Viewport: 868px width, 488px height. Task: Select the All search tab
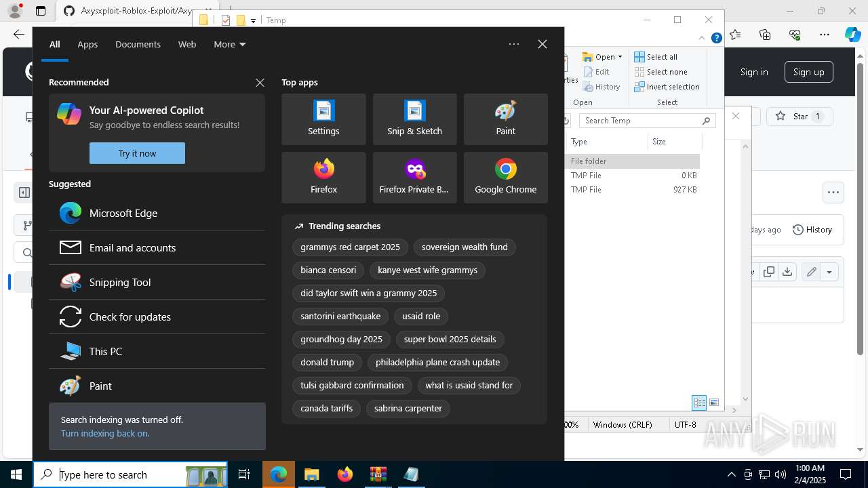tap(55, 44)
